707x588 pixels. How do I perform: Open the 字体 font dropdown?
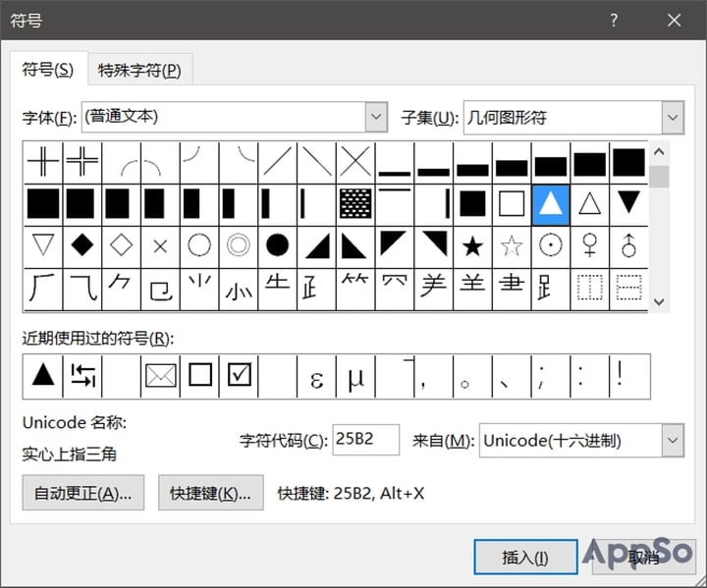(x=376, y=118)
